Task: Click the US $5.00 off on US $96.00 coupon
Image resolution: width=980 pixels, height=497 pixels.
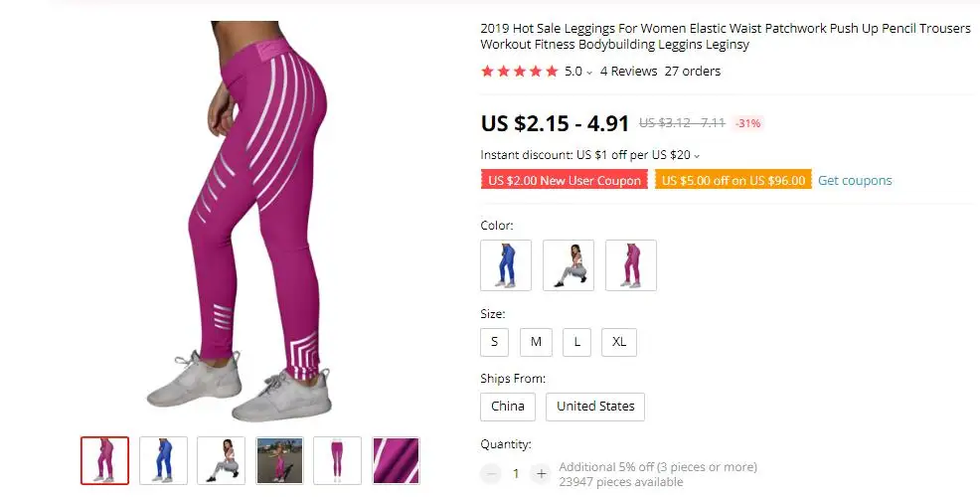Action: coord(734,180)
